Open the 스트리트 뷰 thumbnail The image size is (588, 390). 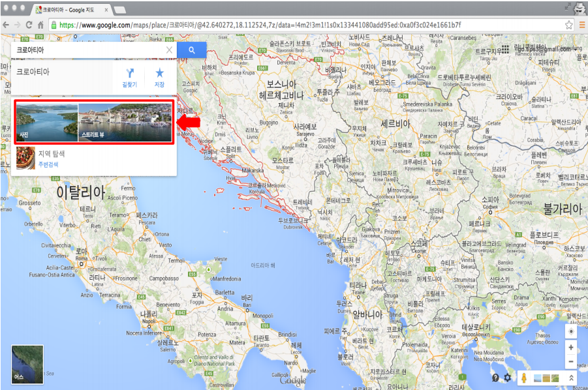pyautogui.click(x=125, y=123)
